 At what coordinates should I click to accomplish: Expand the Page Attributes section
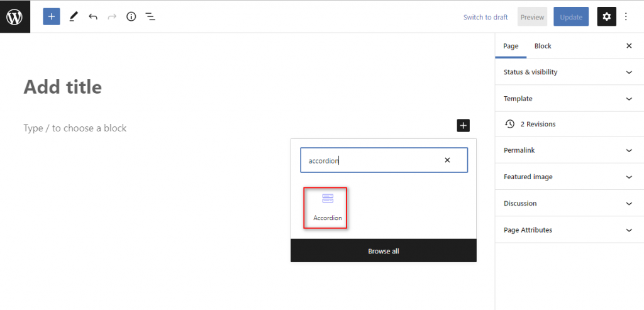(x=569, y=230)
